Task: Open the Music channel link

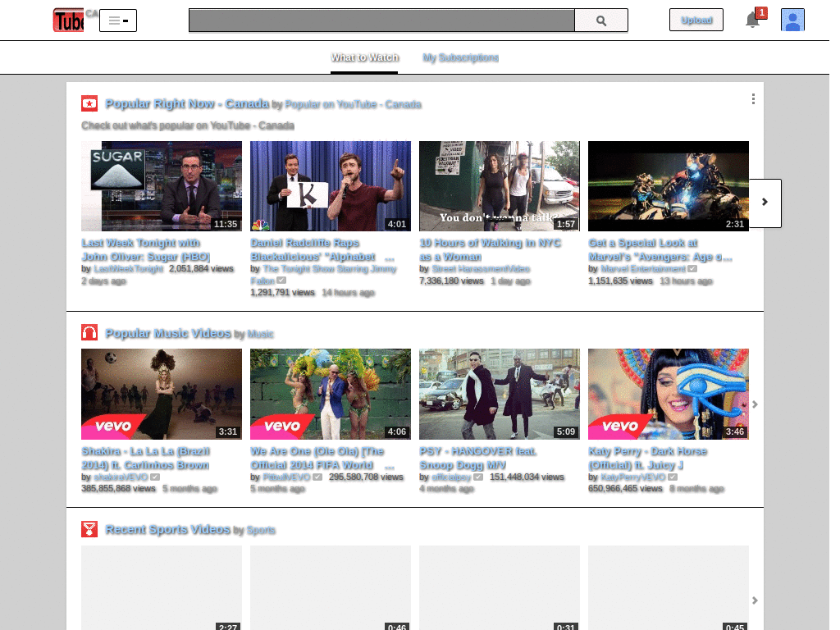Action: point(260,335)
